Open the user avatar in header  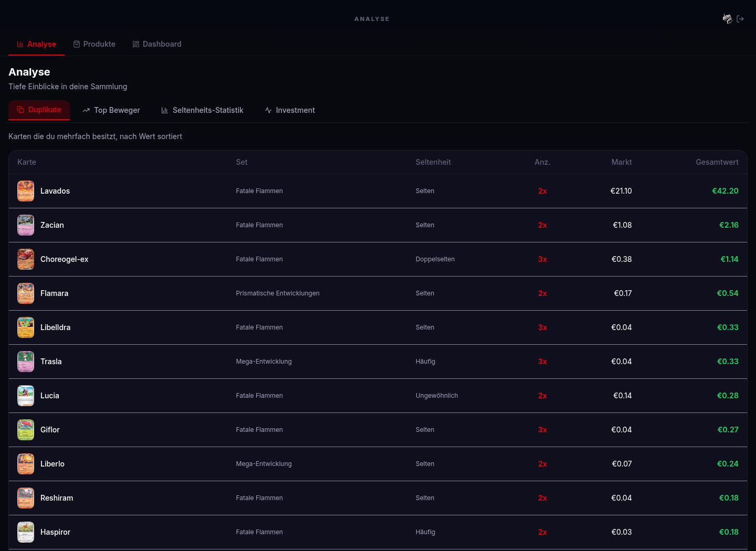727,19
